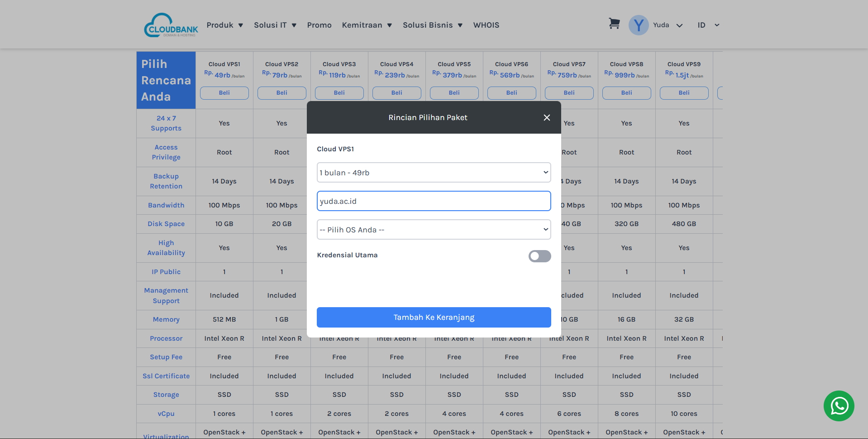
Task: Open the ID language selector
Action: (708, 25)
